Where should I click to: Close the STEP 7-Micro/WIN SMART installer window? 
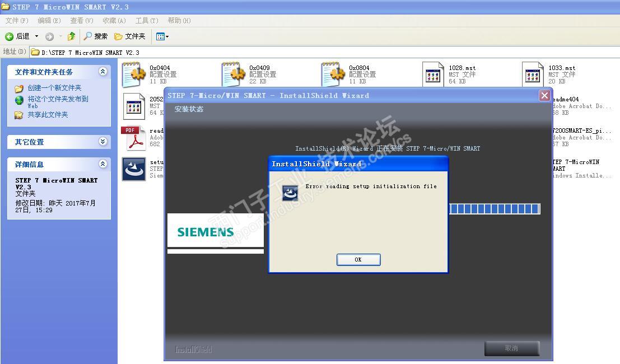(544, 95)
